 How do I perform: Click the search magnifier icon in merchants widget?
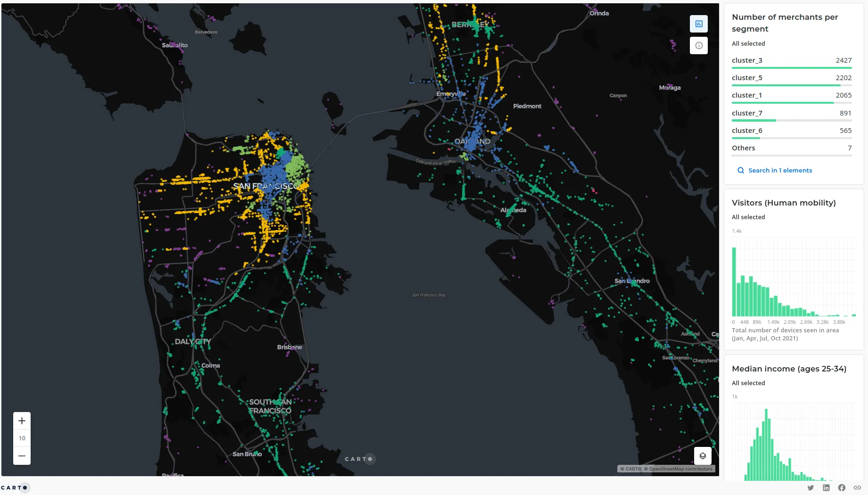740,171
